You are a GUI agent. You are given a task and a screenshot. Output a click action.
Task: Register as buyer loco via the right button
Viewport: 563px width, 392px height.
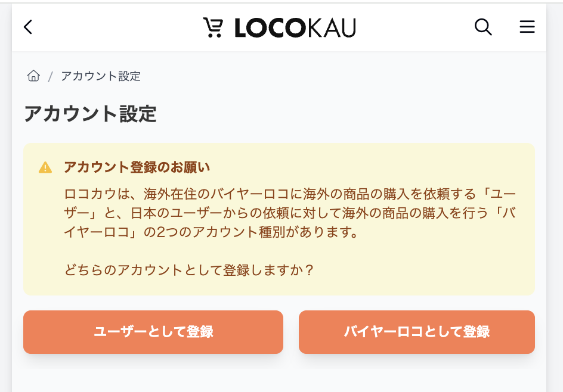416,332
